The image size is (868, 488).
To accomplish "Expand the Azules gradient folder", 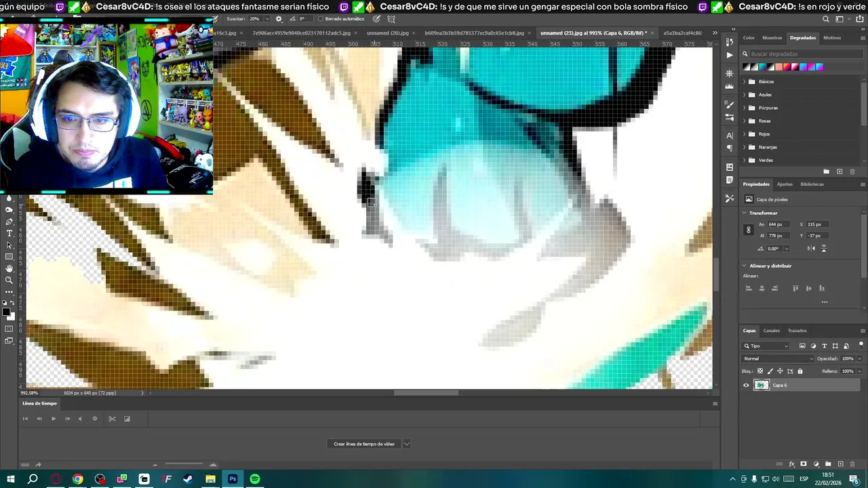I will pos(745,95).
